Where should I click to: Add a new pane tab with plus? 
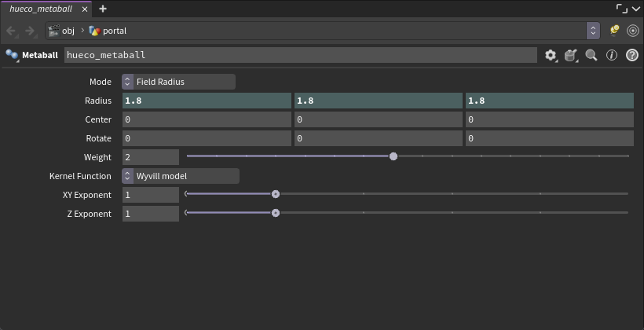pos(103,9)
